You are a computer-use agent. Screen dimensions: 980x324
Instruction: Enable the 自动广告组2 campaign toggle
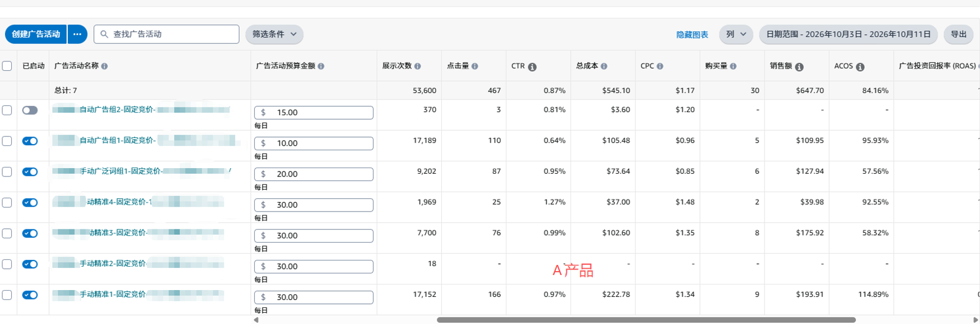(x=30, y=110)
